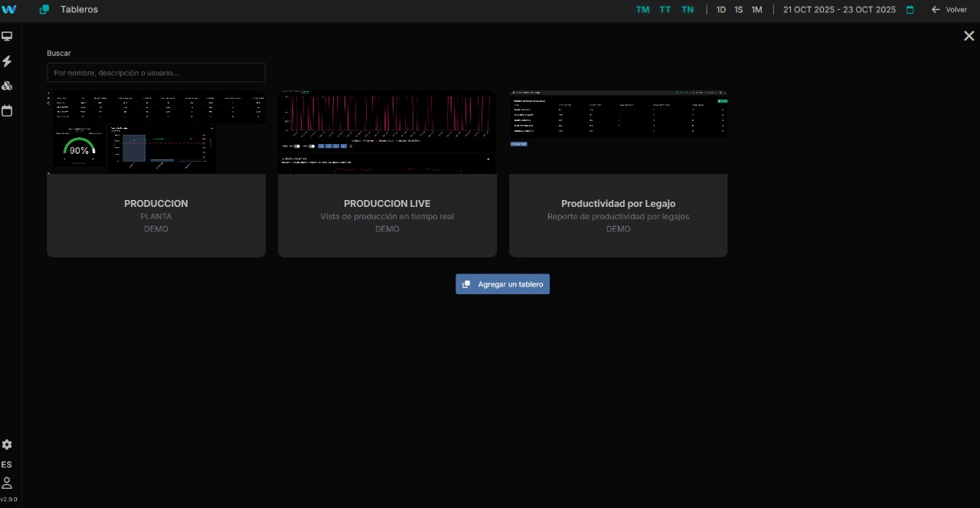The image size is (980, 508).
Task: Click Agregar un tablero button
Action: pos(502,284)
